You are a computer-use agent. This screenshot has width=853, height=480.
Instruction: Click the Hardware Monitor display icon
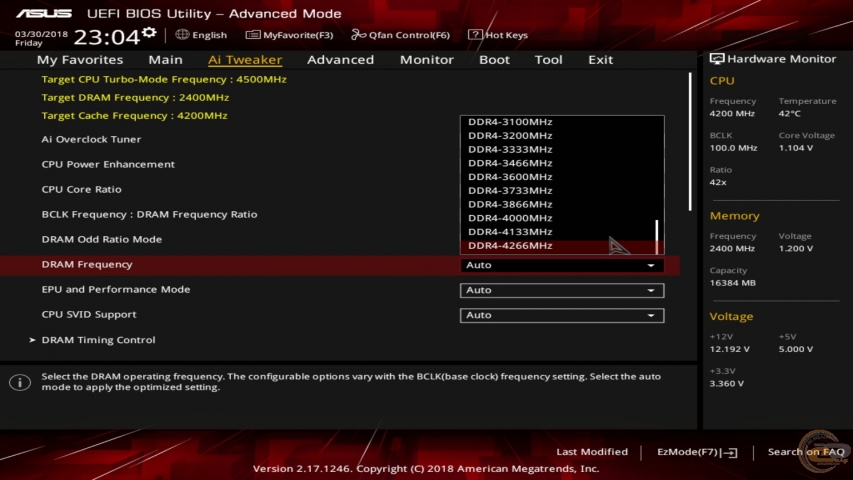click(716, 59)
